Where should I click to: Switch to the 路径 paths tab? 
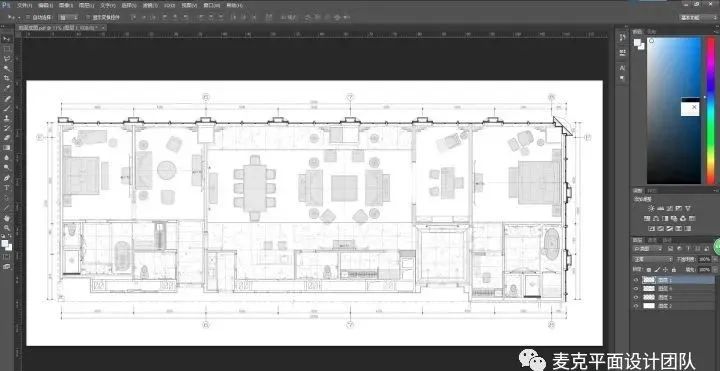click(x=667, y=240)
